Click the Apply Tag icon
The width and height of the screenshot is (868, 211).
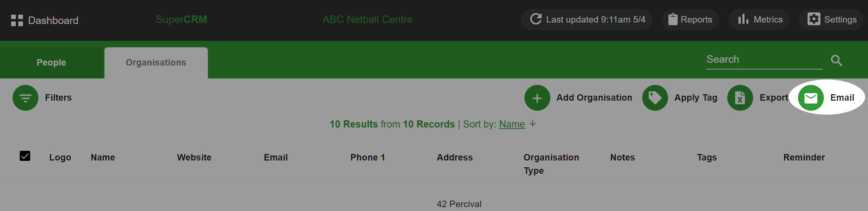[655, 98]
